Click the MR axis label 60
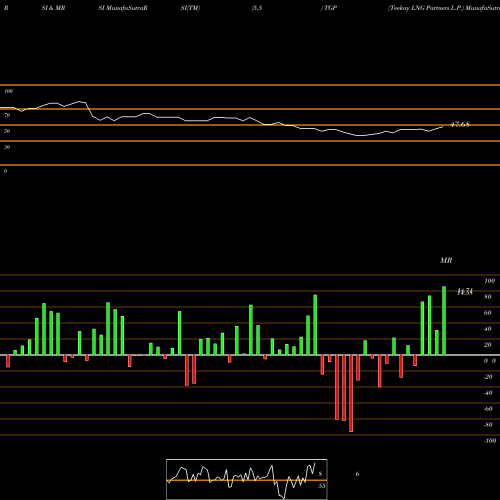500x500 pixels. (x=488, y=313)
